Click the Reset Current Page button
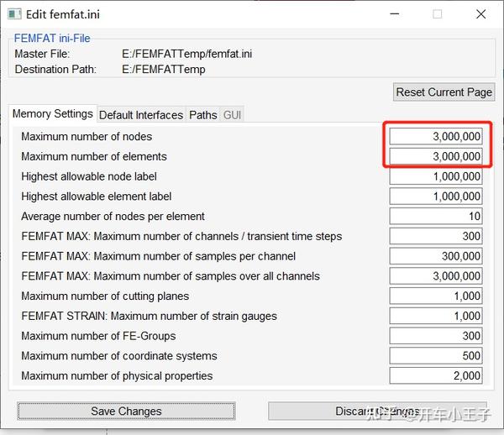 click(x=444, y=92)
